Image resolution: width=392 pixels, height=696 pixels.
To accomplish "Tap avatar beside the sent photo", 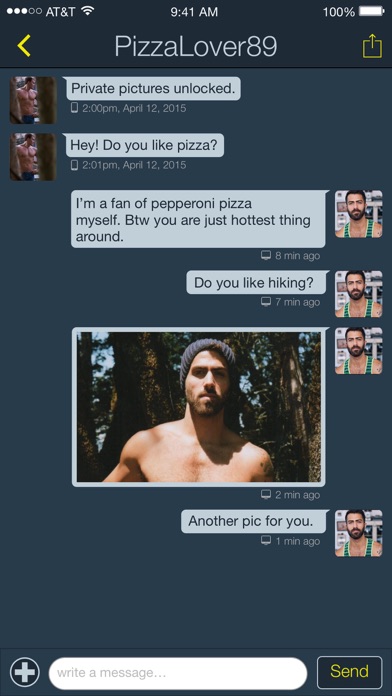I will (x=358, y=351).
